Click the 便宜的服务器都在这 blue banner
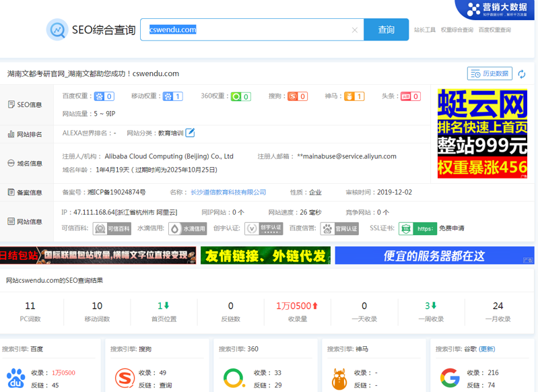The image size is (538, 392). click(x=434, y=255)
